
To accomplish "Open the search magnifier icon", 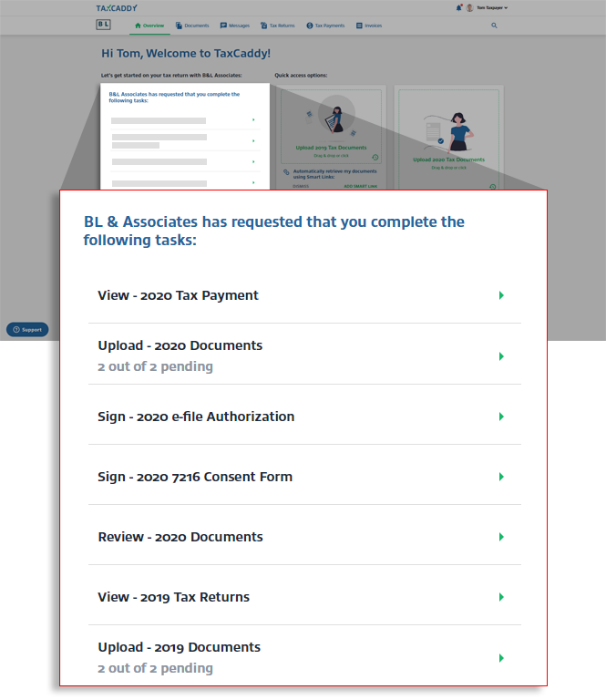I will (x=494, y=26).
